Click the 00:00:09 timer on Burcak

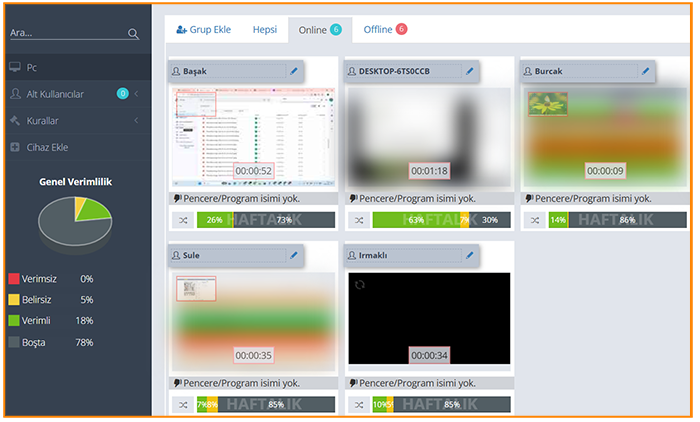[x=605, y=171]
